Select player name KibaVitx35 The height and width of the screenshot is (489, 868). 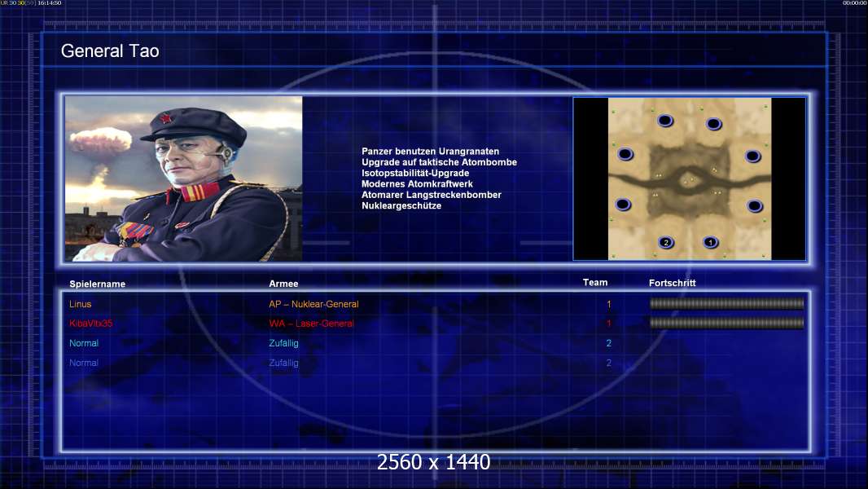coord(90,324)
